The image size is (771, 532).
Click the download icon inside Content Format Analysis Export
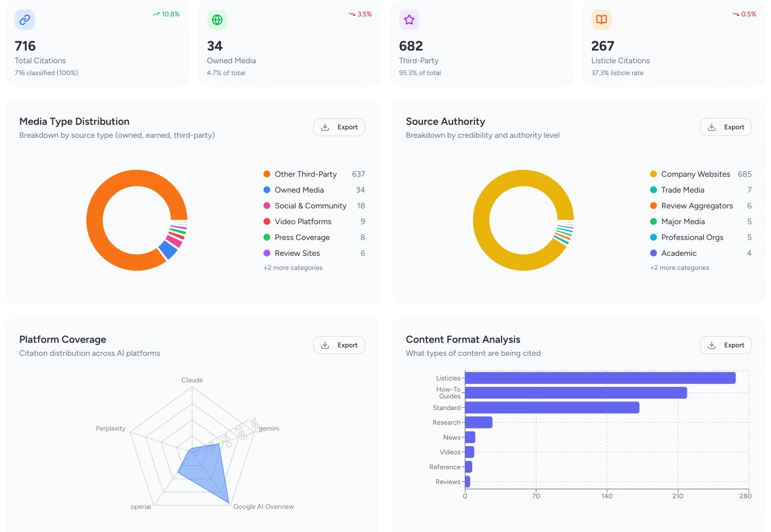point(712,345)
